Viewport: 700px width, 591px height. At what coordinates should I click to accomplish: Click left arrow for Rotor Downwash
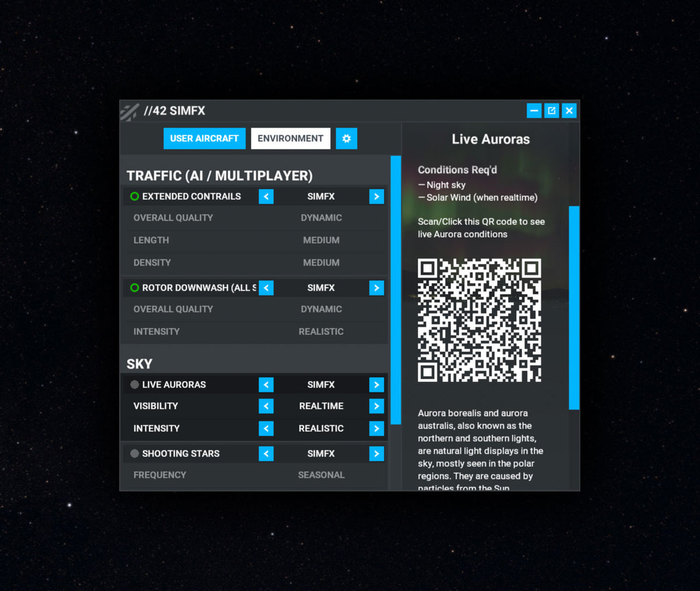266,288
